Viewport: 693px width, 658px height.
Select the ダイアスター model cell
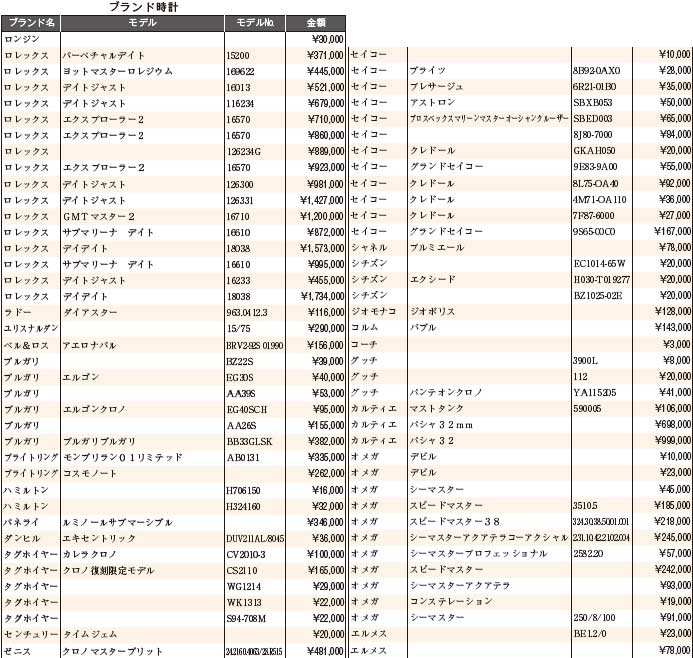(x=90, y=312)
